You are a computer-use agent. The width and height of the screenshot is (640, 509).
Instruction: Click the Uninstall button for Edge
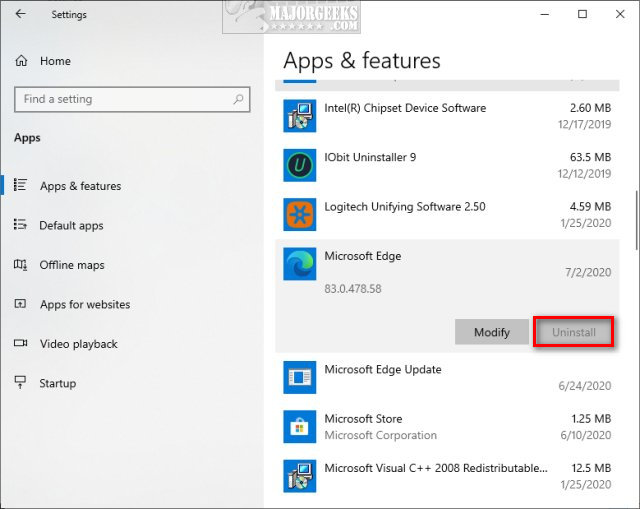pyautogui.click(x=573, y=332)
